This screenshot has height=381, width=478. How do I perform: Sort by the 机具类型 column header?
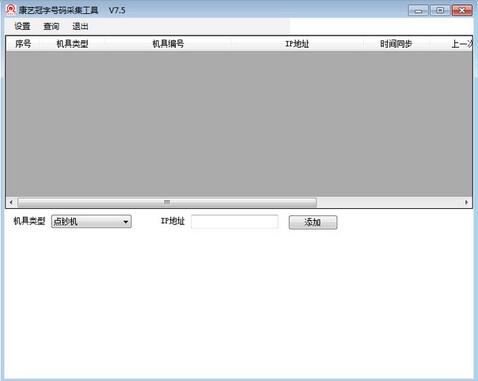click(x=72, y=44)
